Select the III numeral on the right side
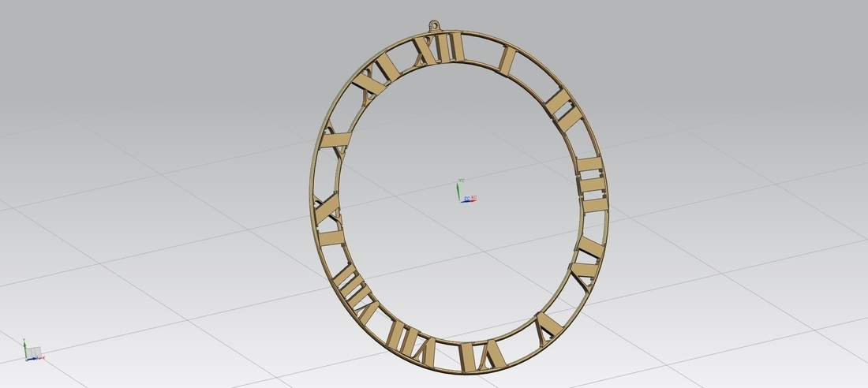The height and width of the screenshot is (388, 868). coord(593,185)
